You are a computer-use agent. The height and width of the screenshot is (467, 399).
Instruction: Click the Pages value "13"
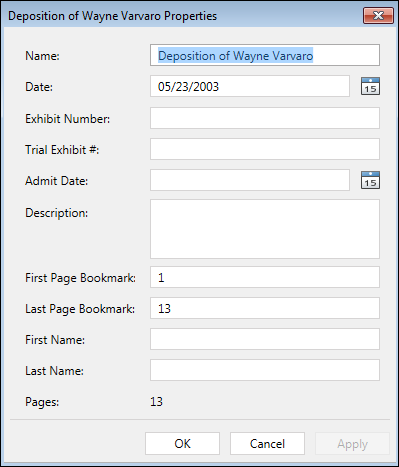(156, 402)
